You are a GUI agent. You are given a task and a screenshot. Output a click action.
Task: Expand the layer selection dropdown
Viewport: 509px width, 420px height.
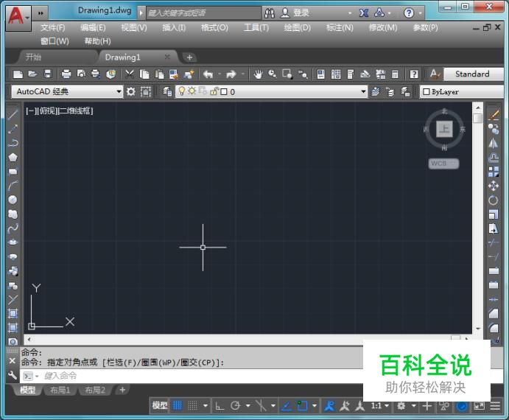(363, 92)
